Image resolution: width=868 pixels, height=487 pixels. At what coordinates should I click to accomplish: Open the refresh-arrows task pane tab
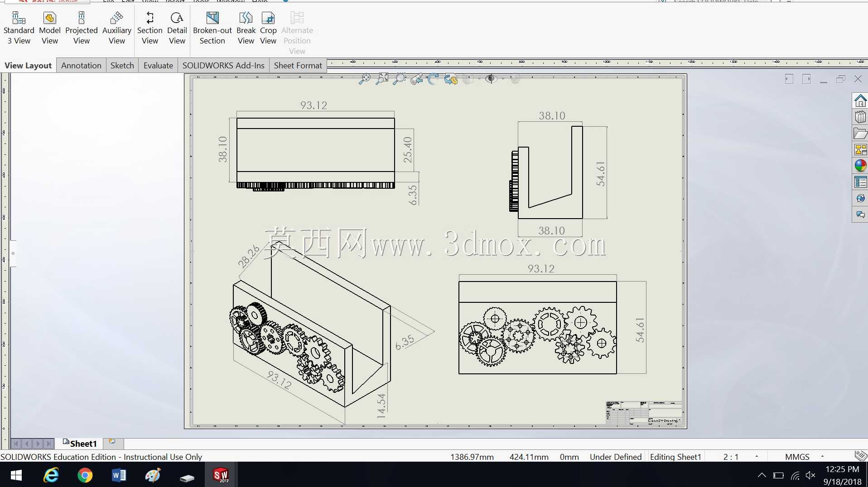pos(860,198)
